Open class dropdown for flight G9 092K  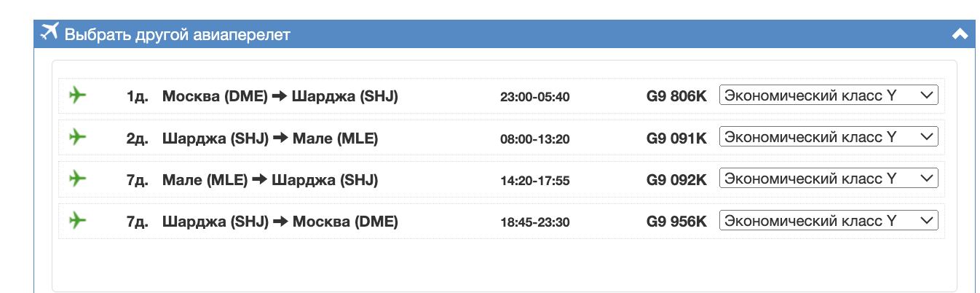(x=828, y=179)
